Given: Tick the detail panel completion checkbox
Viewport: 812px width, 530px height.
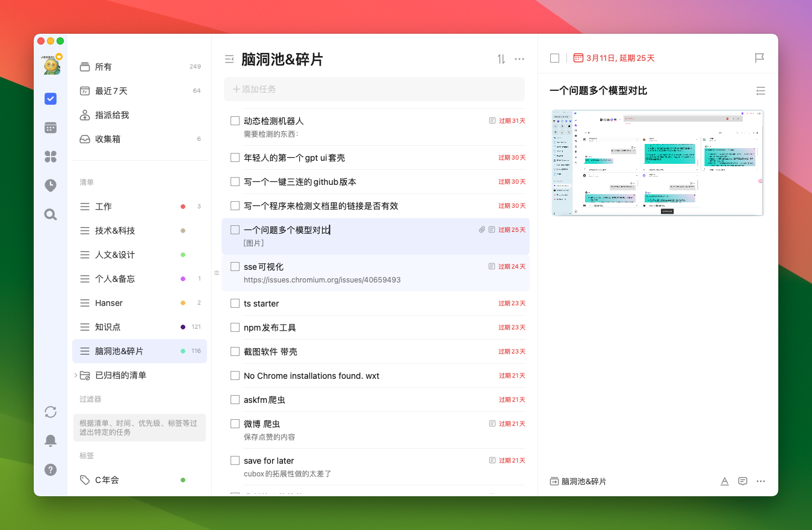Looking at the screenshot, I should pyautogui.click(x=554, y=58).
